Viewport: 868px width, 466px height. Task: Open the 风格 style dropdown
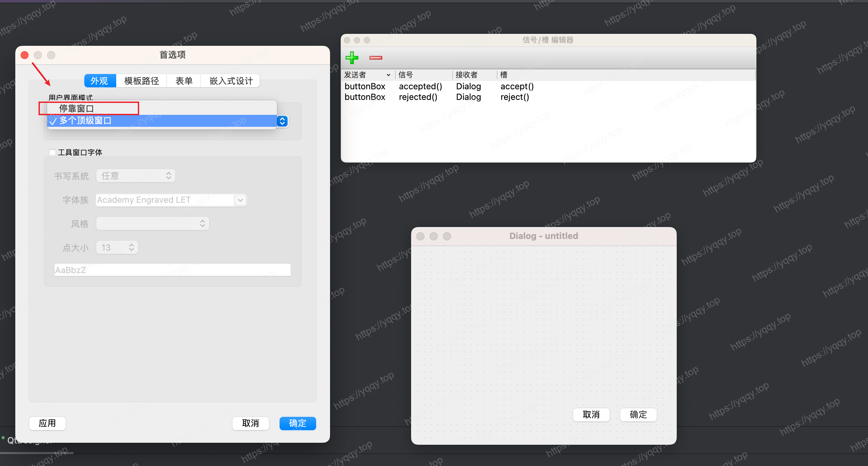[x=152, y=224]
